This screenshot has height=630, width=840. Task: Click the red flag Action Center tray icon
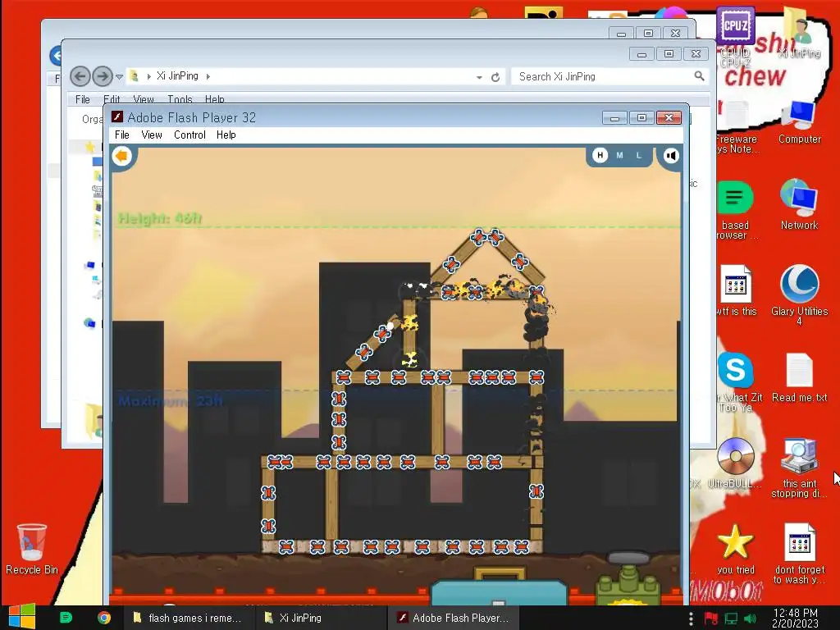click(711, 619)
